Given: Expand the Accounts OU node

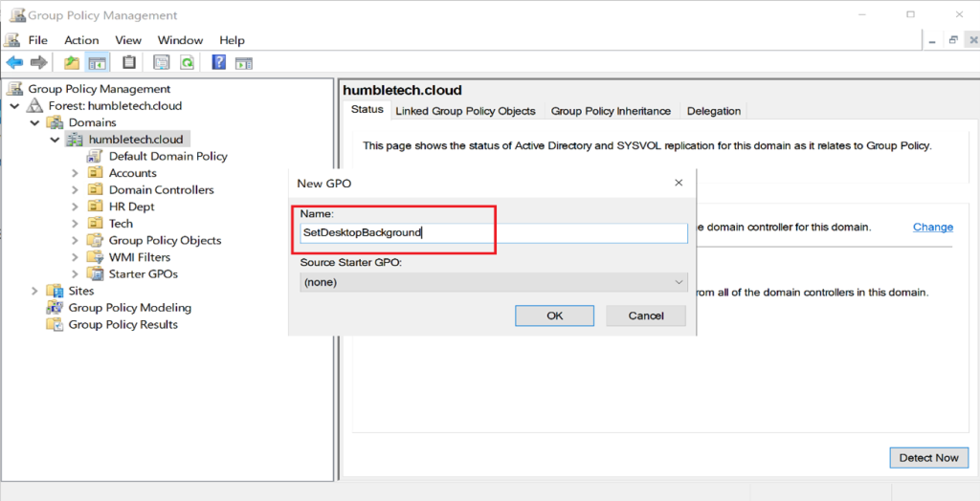Looking at the screenshot, I should point(76,173).
